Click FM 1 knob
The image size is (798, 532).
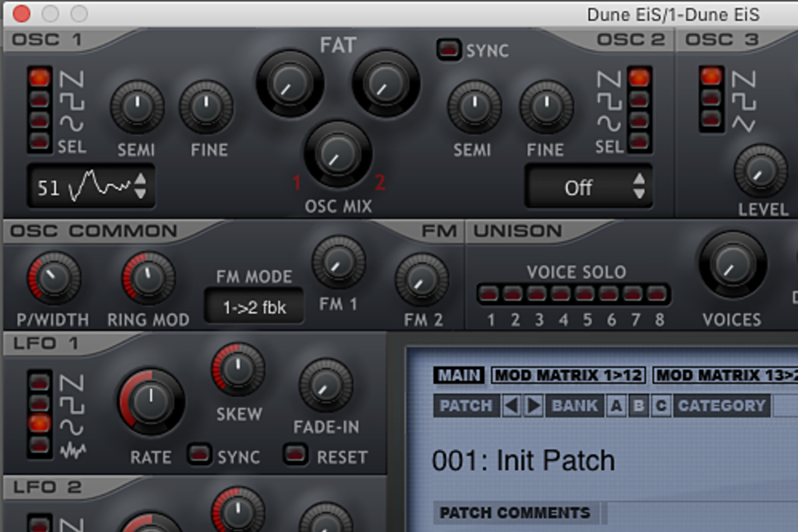338,263
